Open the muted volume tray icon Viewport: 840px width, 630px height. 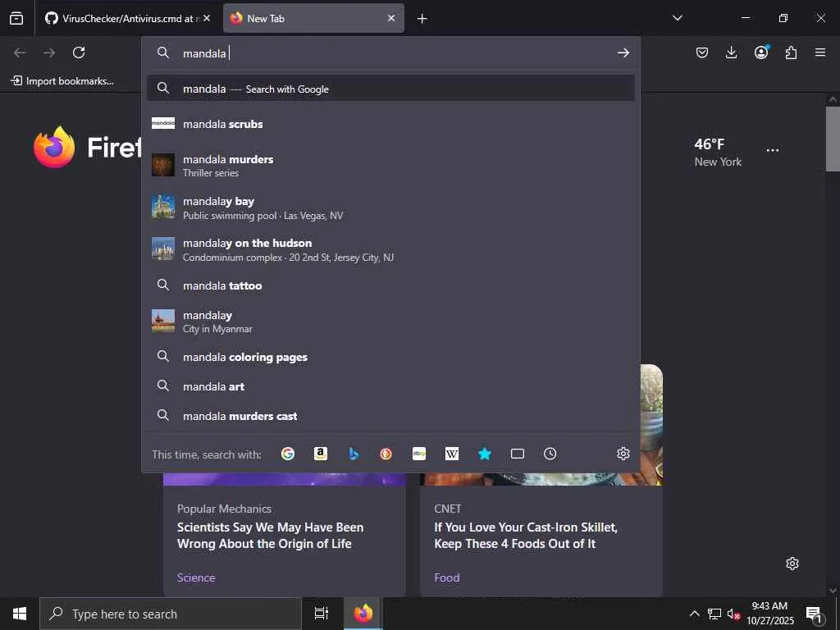733,614
